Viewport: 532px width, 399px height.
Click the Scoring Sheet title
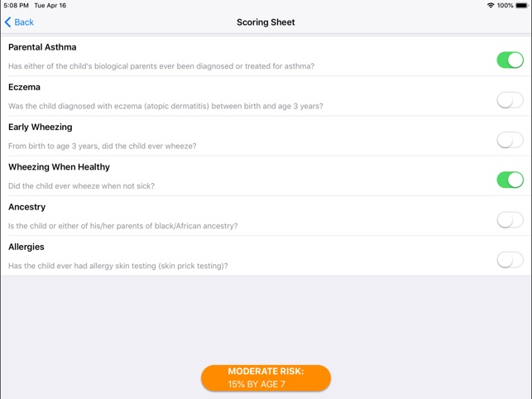266,22
